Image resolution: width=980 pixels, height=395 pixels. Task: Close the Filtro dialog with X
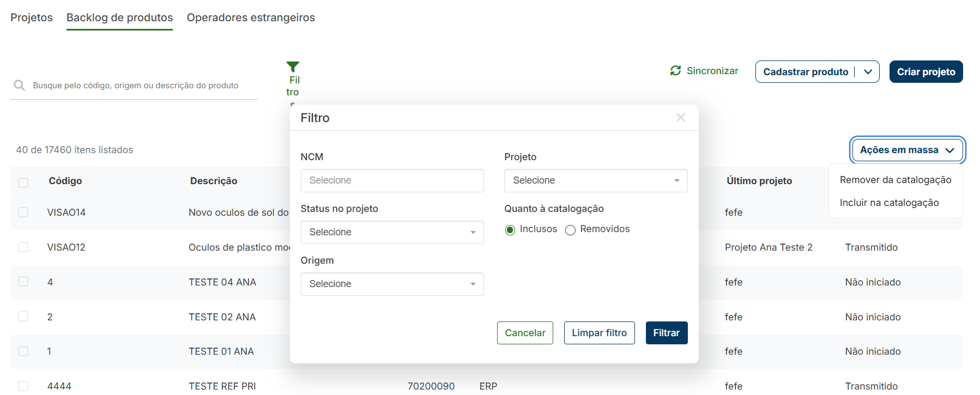681,118
